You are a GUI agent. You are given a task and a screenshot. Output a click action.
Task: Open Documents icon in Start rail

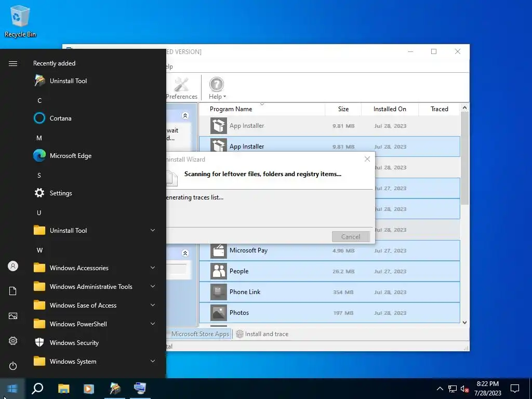(x=13, y=291)
